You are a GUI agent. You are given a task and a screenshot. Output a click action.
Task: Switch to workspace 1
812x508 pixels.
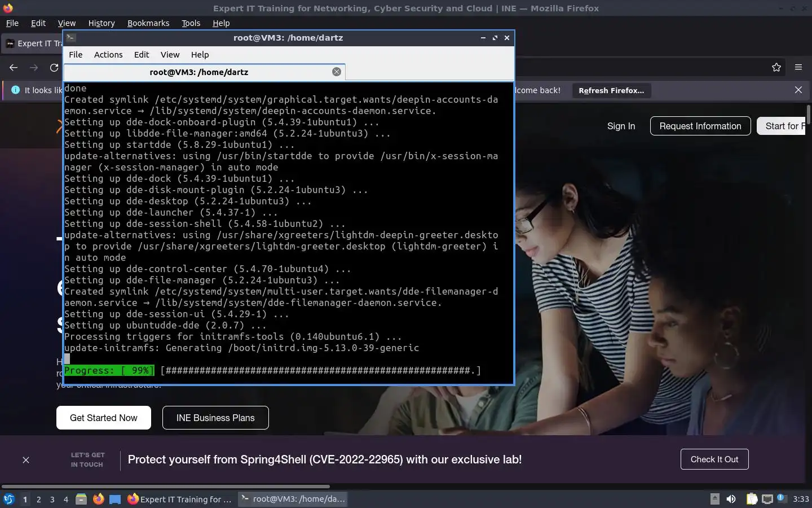pyautogui.click(x=25, y=500)
